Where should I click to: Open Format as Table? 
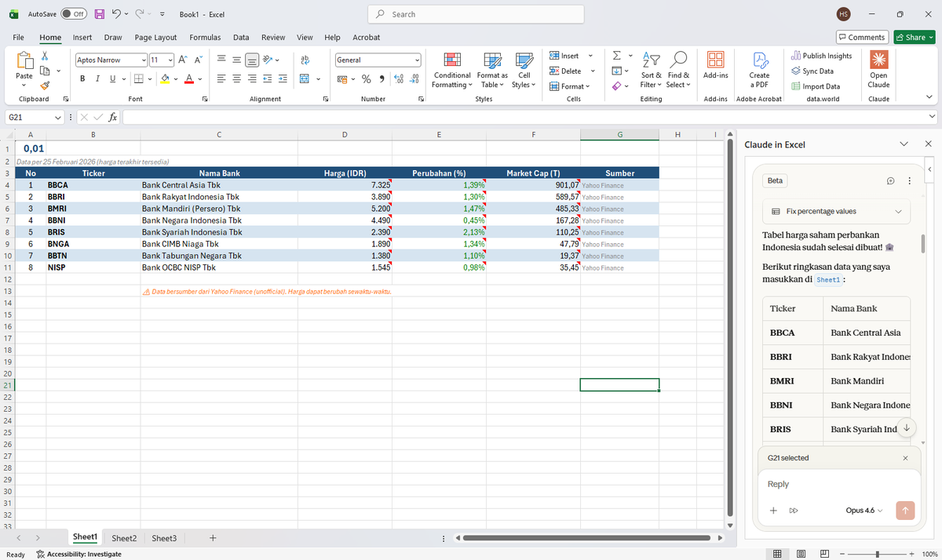pos(492,71)
